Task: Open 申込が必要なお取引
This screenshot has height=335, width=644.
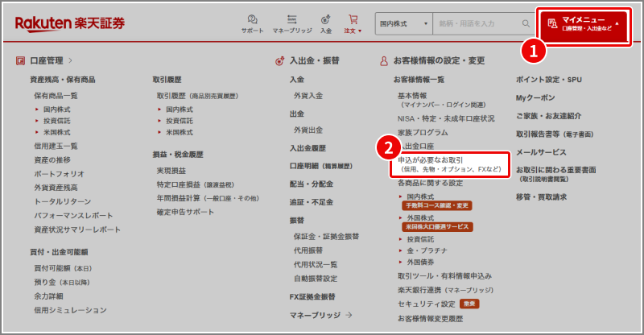Action: coord(450,164)
